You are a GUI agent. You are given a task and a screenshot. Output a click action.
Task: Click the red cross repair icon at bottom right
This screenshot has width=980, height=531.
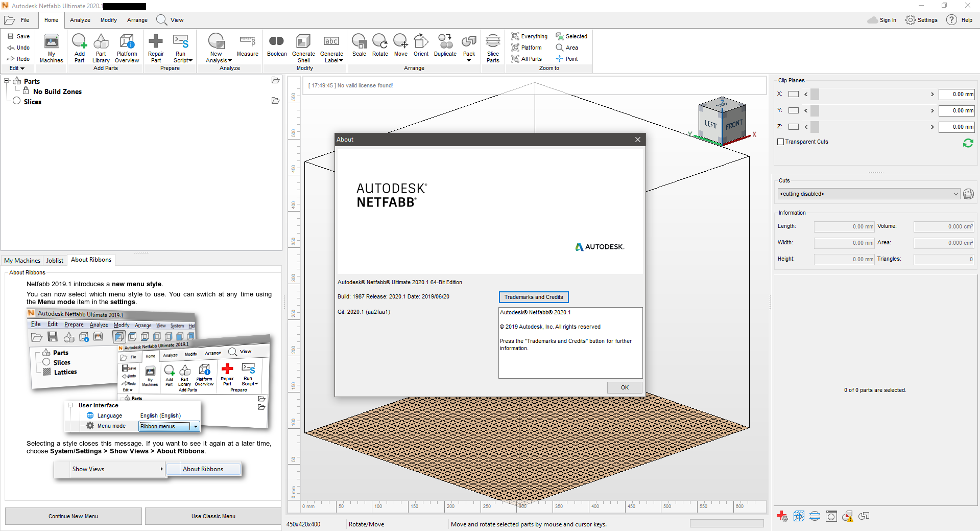pyautogui.click(x=782, y=516)
